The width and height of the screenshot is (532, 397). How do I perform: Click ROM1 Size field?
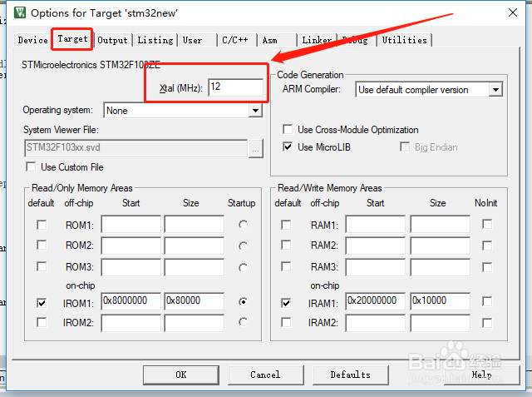(194, 224)
